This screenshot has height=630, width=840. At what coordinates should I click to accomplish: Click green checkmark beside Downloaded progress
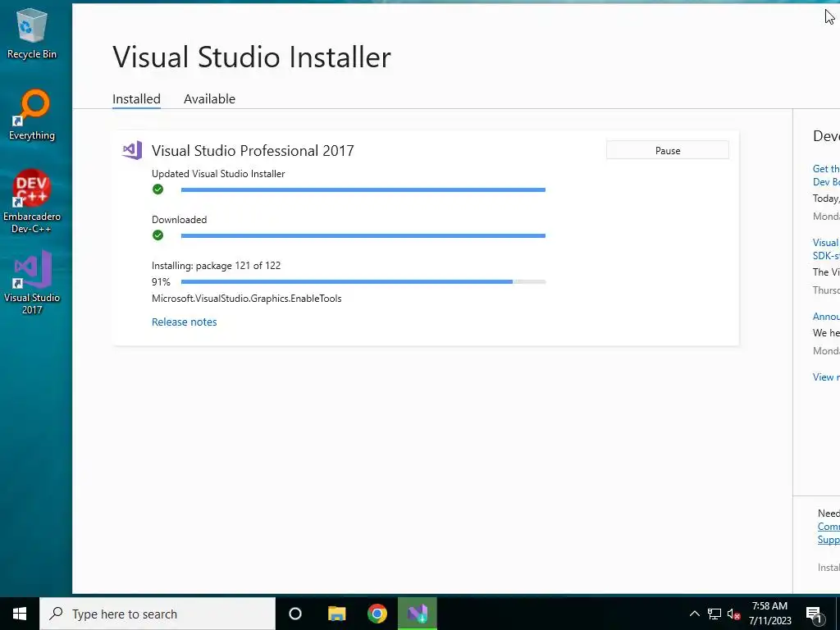click(x=157, y=235)
